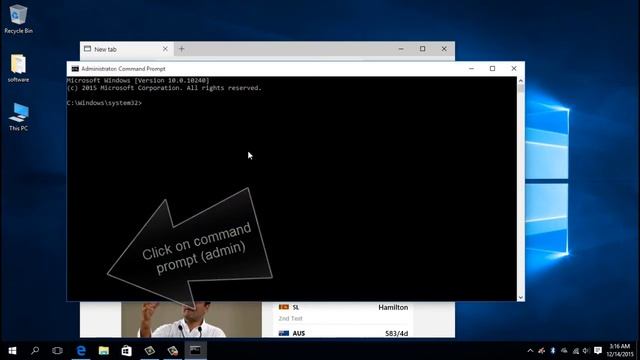Click Command Prompt scrollbar up arrow

click(x=520, y=80)
